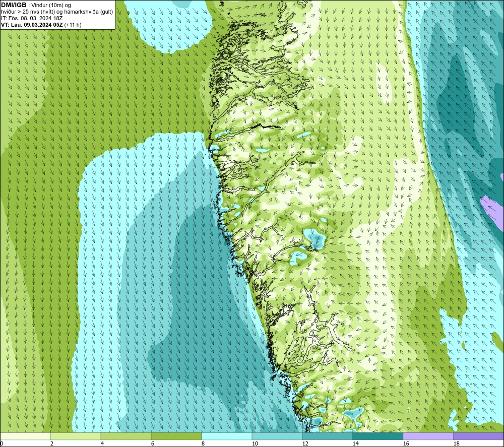Click the 'IT: Fös. 08. 03. 2024 18Z' line
The width and height of the screenshot is (504, 447).
(x=31, y=18)
